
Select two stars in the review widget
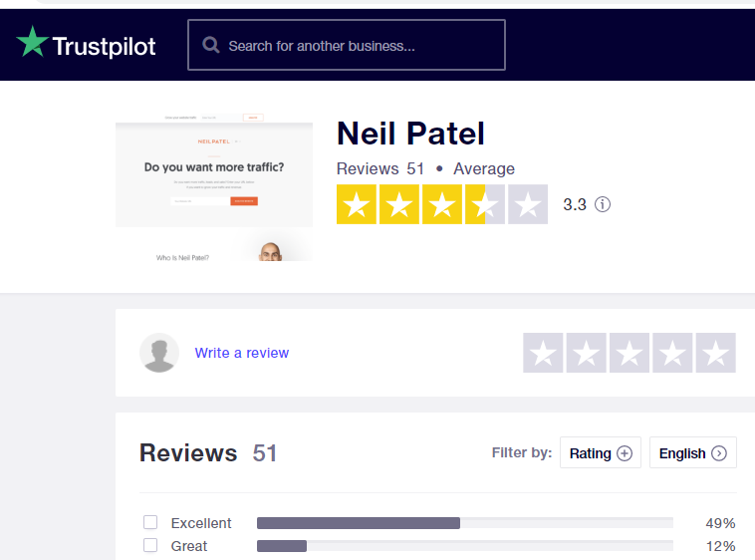586,353
